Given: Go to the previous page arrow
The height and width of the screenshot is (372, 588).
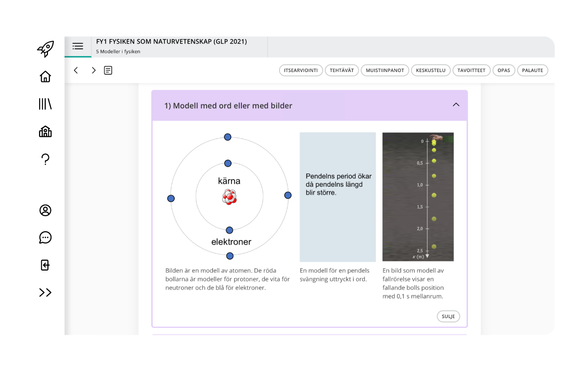Looking at the screenshot, I should (76, 71).
